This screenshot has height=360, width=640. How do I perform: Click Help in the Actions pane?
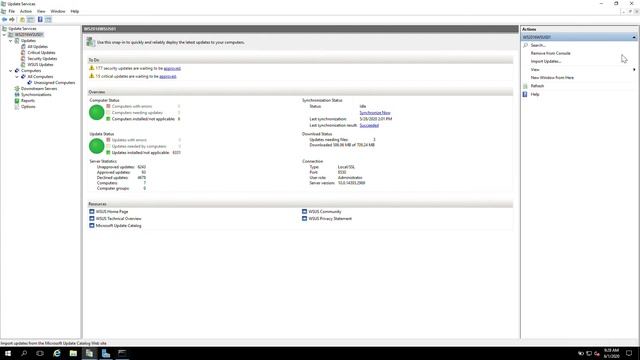(535, 94)
